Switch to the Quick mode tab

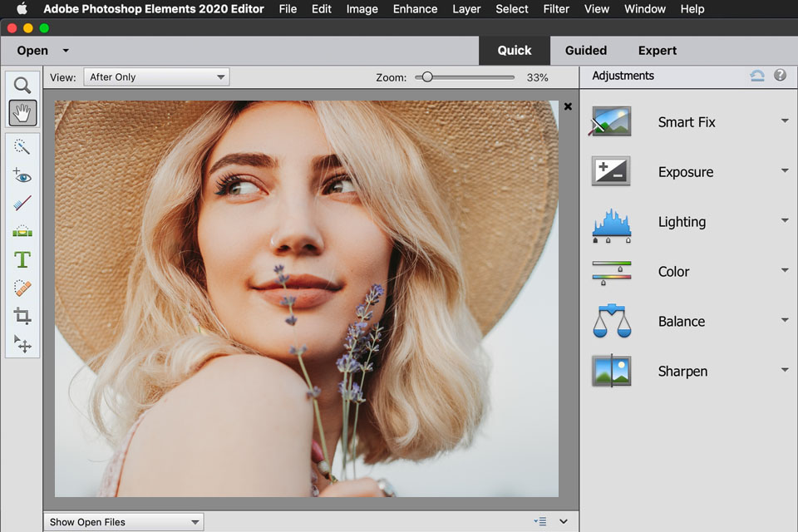tap(514, 51)
